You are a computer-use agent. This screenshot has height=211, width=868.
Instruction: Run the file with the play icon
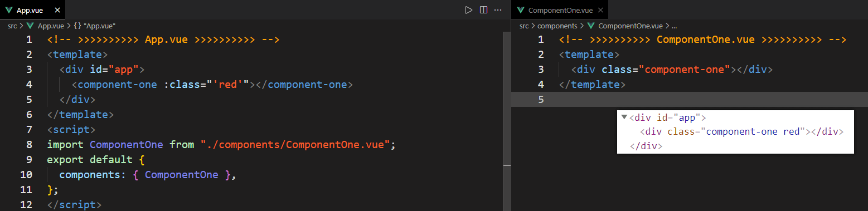[469, 10]
